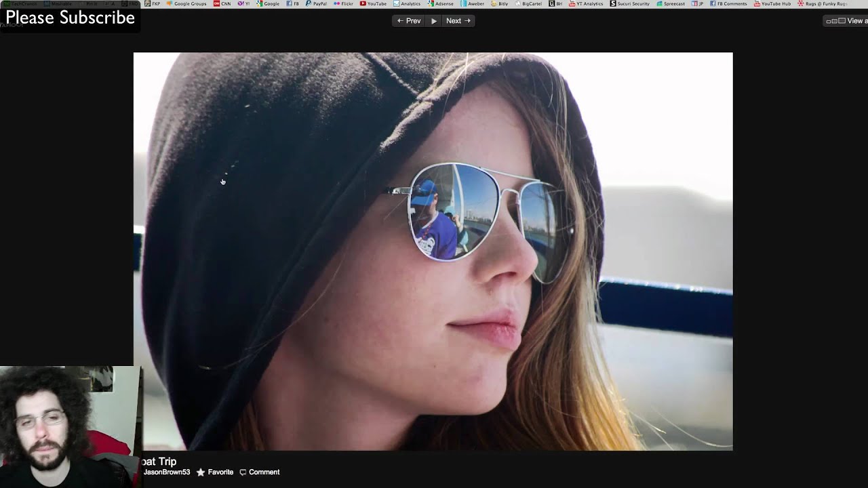Open the Google Groups bookmark
The width and height of the screenshot is (868, 488).
[186, 3]
